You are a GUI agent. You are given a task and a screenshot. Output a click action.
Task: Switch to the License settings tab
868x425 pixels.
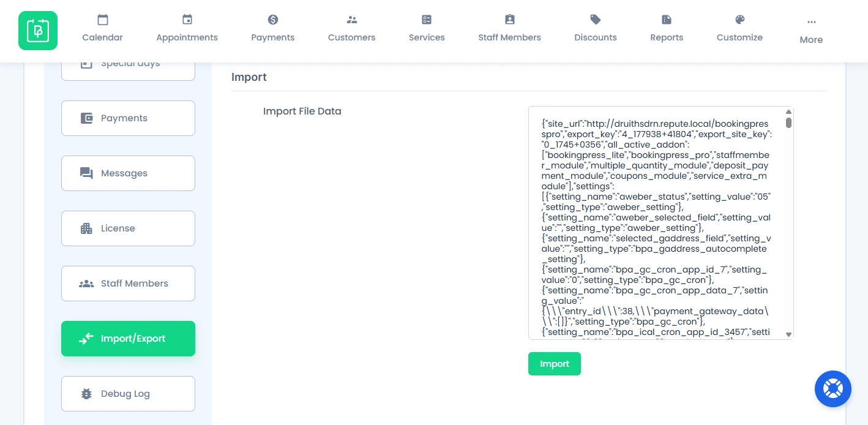click(128, 228)
